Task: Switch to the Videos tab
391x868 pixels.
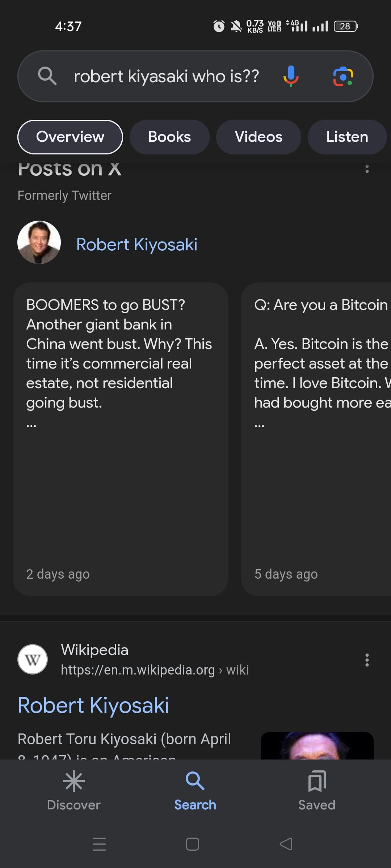Action: [259, 137]
